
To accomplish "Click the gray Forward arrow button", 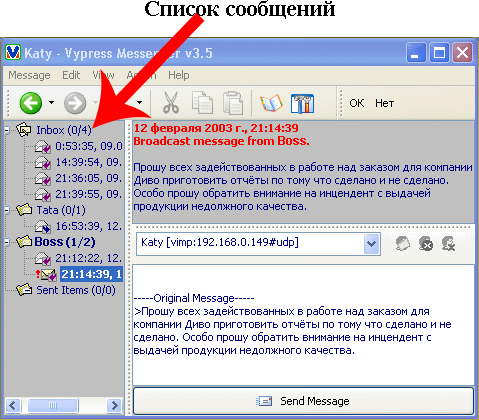I will 75,103.
